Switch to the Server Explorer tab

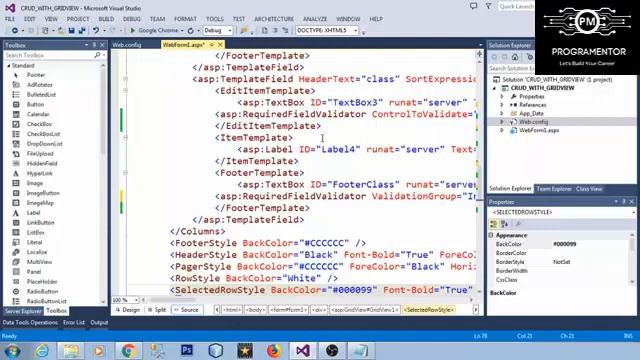point(23,311)
